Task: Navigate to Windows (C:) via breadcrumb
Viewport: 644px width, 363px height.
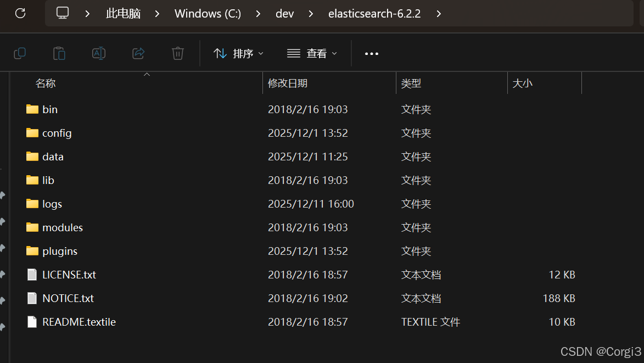Action: [208, 14]
